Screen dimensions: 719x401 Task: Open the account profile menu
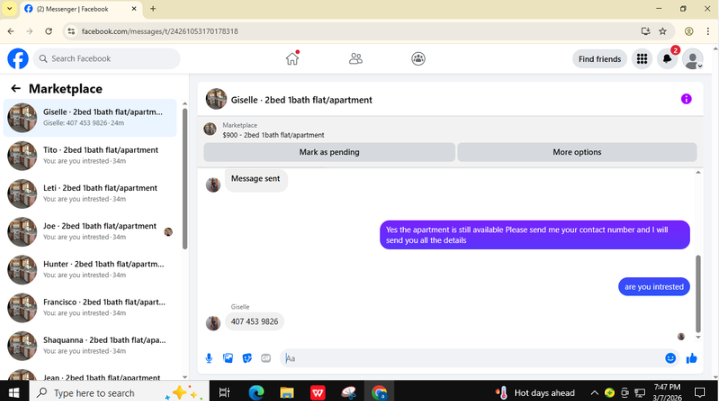point(692,59)
